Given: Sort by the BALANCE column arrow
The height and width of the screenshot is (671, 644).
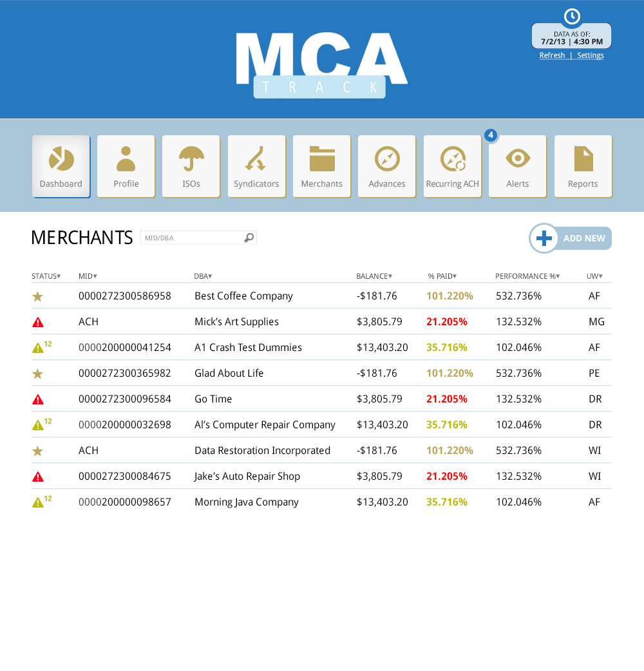Looking at the screenshot, I should point(390,276).
